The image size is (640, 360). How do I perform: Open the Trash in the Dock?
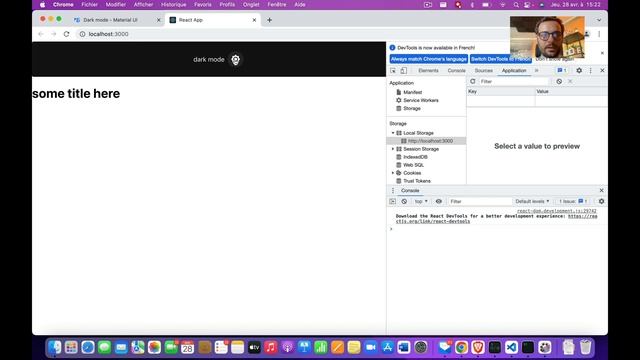pos(585,347)
